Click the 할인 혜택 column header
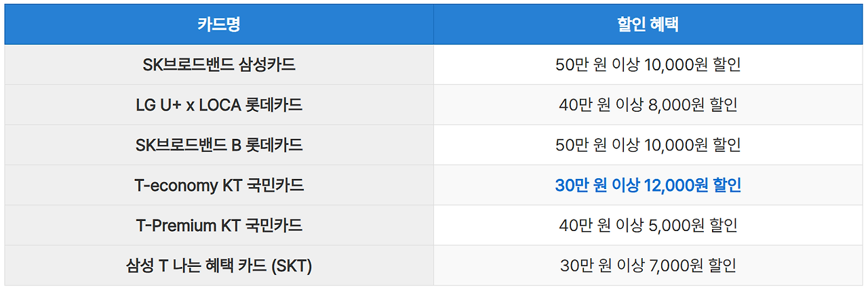Screen dimensions: 868x292 (648, 25)
